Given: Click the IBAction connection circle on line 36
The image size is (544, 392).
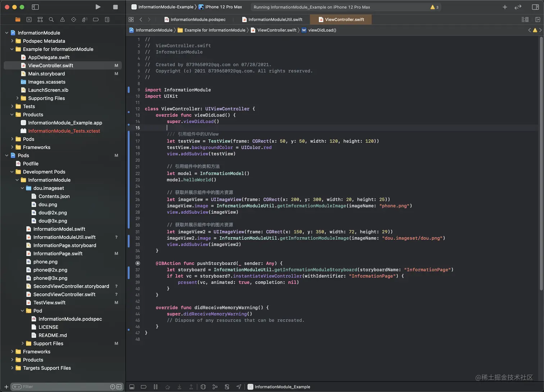Looking at the screenshot, I should tap(138, 263).
